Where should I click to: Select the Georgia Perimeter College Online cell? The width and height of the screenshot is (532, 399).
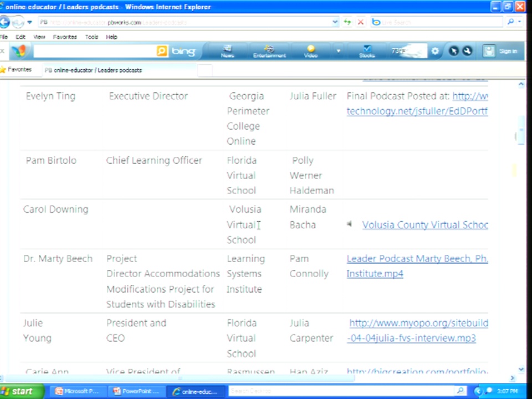(248, 119)
